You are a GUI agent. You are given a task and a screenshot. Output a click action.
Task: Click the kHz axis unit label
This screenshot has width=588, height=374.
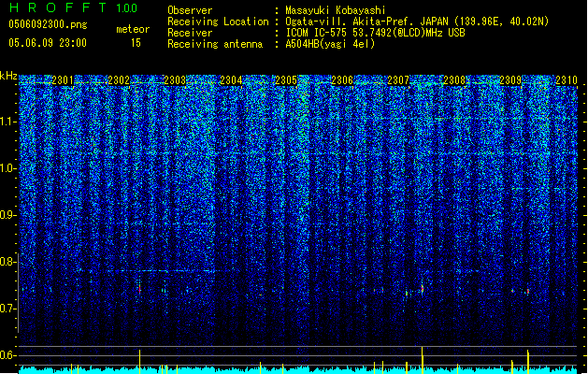click(8, 76)
